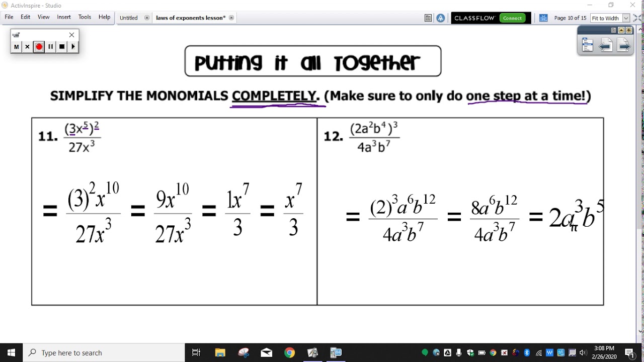Open Task View on the taskbar
644x362 pixels.
tap(196, 352)
